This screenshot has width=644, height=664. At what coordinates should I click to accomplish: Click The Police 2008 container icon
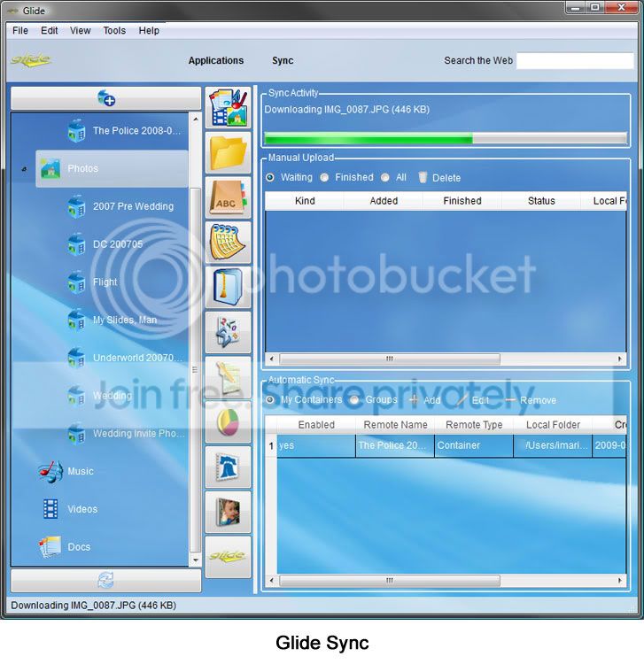(x=76, y=130)
